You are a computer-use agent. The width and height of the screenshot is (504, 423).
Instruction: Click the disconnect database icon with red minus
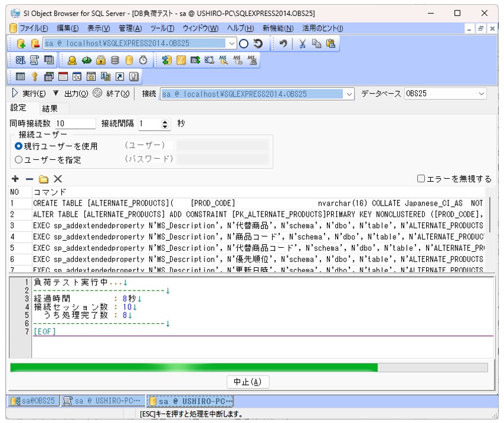coord(35,43)
